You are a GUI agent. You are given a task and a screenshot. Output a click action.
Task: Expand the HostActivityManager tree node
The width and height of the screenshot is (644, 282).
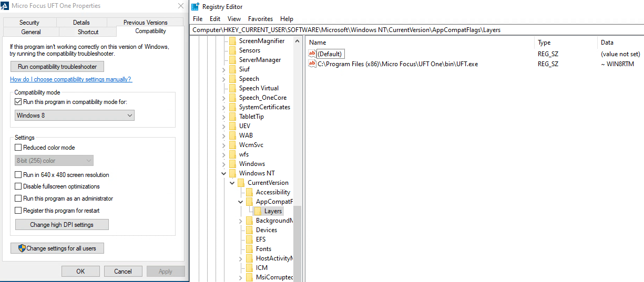point(241,258)
